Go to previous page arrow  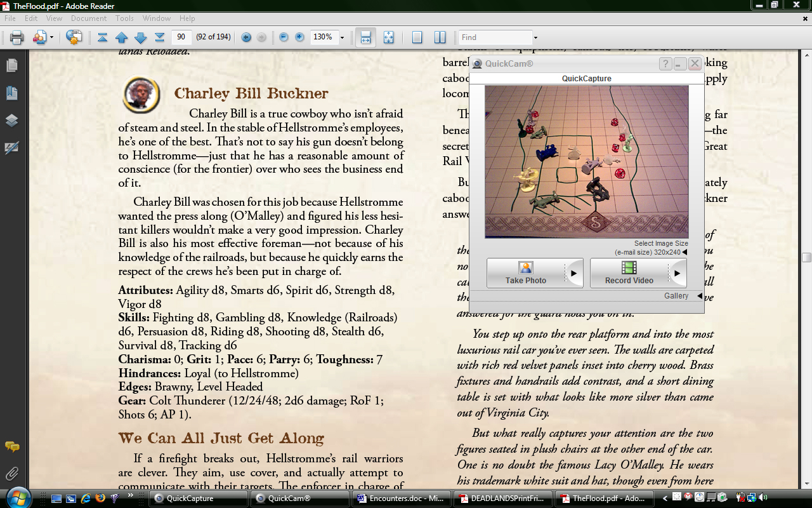[x=121, y=37]
